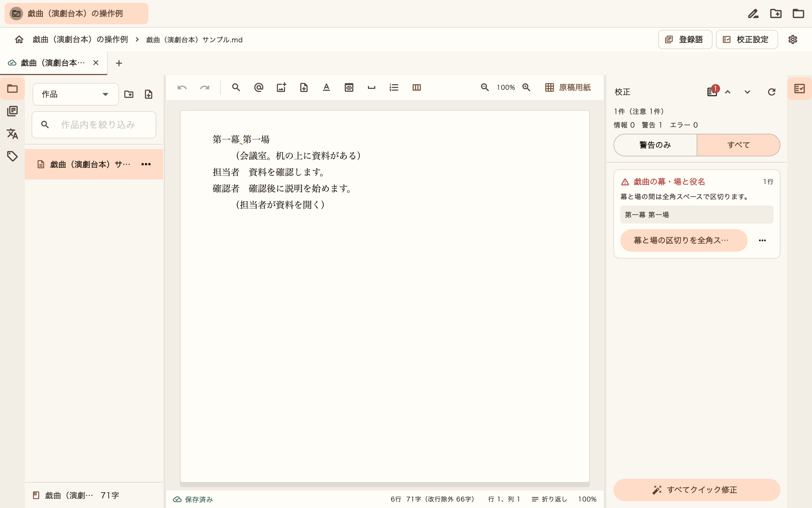Screen dimensions: 812x508
Task: Click すべてクイック修正 button
Action: [x=697, y=490]
